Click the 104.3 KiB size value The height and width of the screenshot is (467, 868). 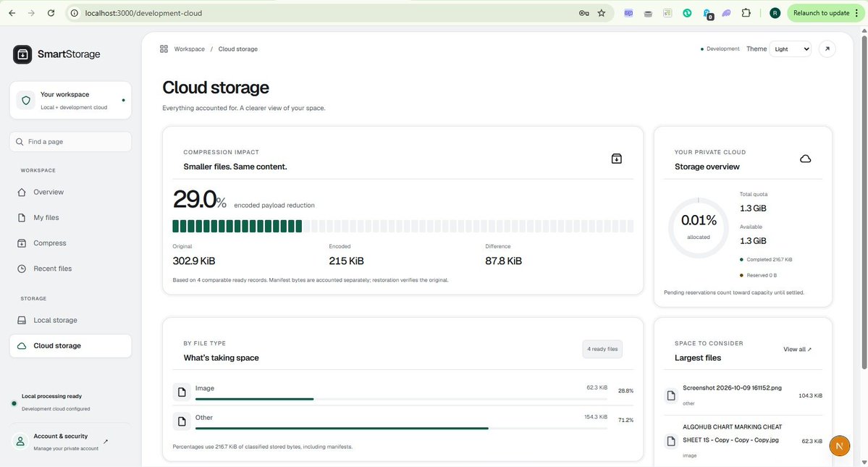click(810, 395)
